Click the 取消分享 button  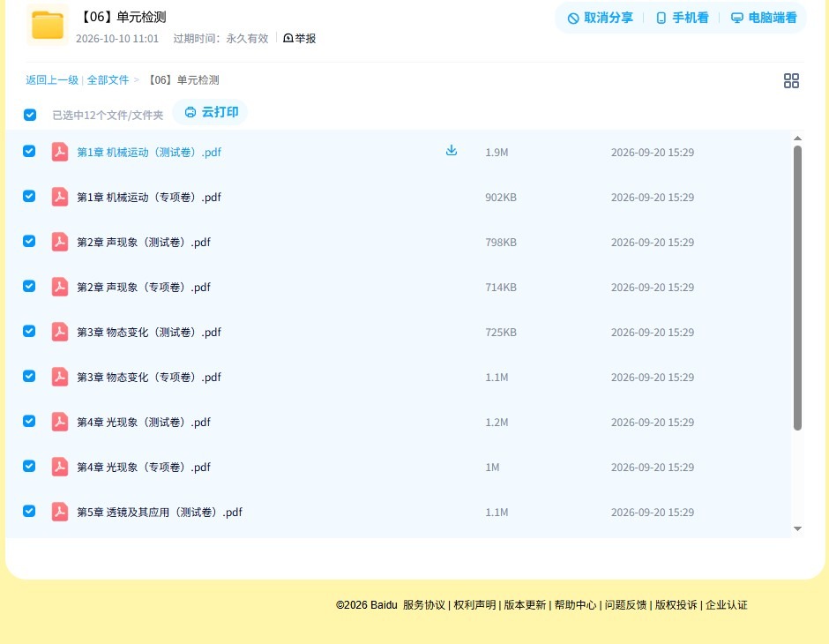(x=600, y=18)
